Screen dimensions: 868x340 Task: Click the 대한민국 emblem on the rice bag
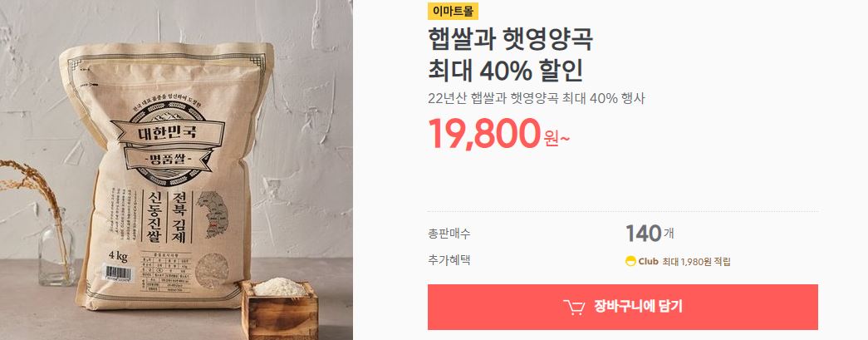coord(166,141)
